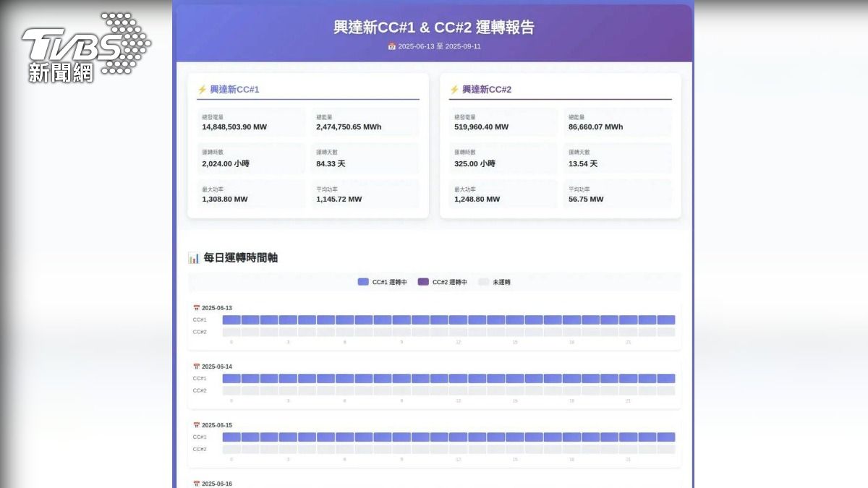
Task: Select the report title 興達新CC#1 & CC#2 運轉報告
Action: point(434,27)
